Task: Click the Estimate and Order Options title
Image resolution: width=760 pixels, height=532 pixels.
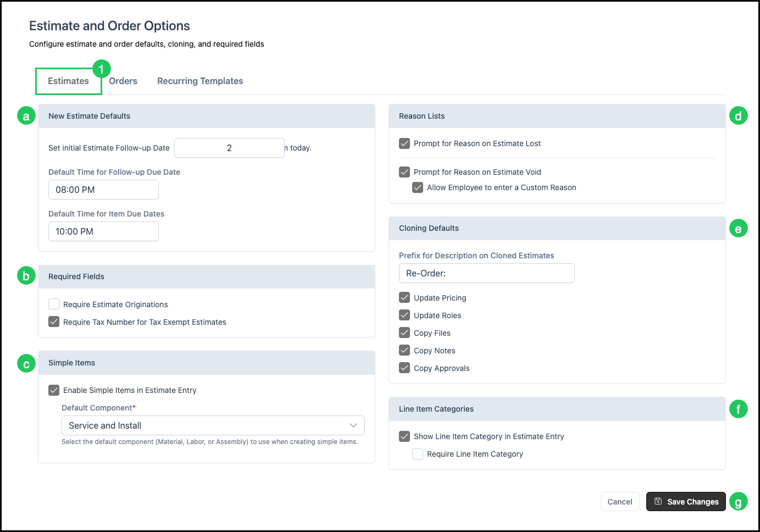Action: (x=109, y=26)
